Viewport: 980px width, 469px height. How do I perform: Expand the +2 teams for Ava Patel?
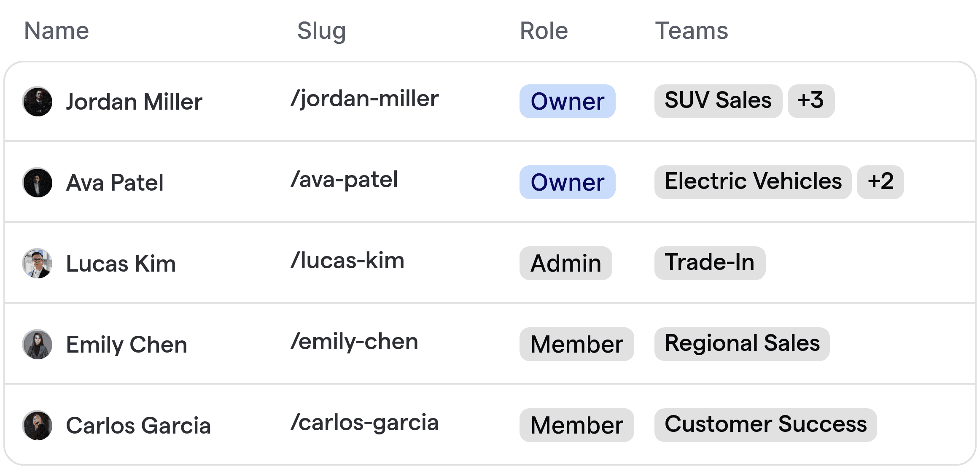coord(880,182)
